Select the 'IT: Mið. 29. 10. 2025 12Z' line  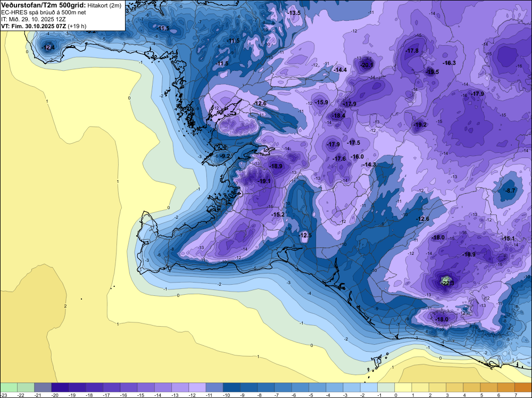point(33,19)
